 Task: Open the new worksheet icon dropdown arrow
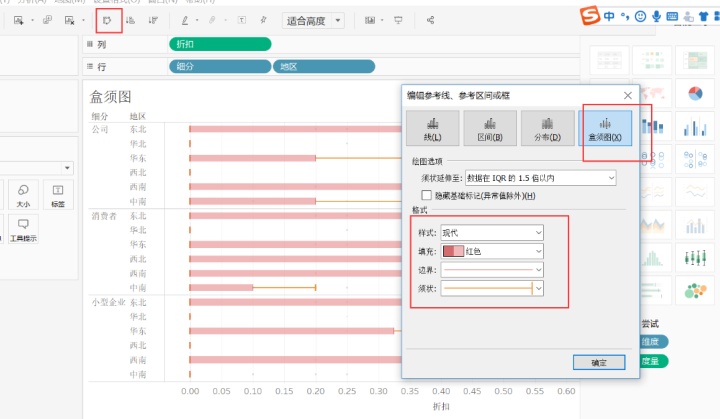32,20
